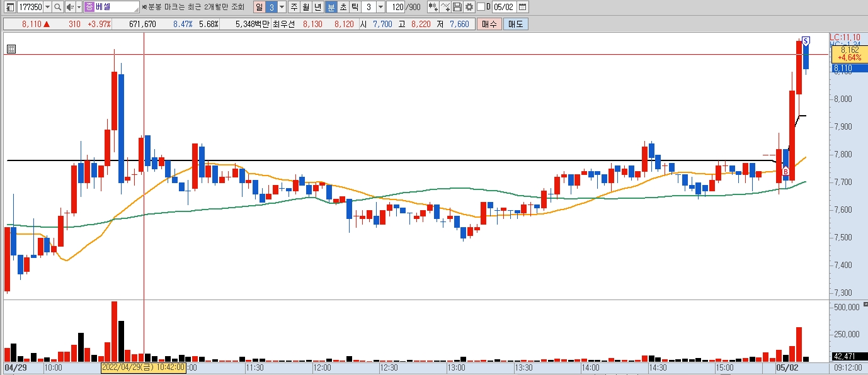Click the floppy disk save icon
This screenshot has height=375, width=868.
[457, 8]
